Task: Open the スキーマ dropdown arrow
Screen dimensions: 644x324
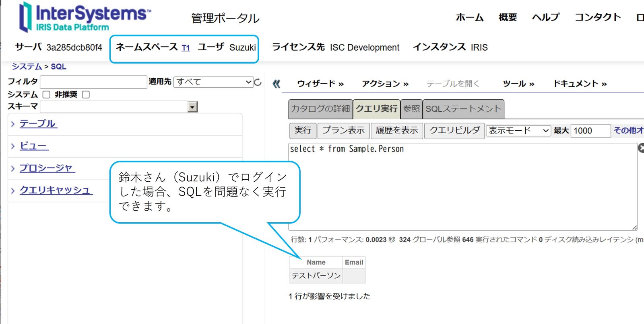Action: tap(192, 107)
